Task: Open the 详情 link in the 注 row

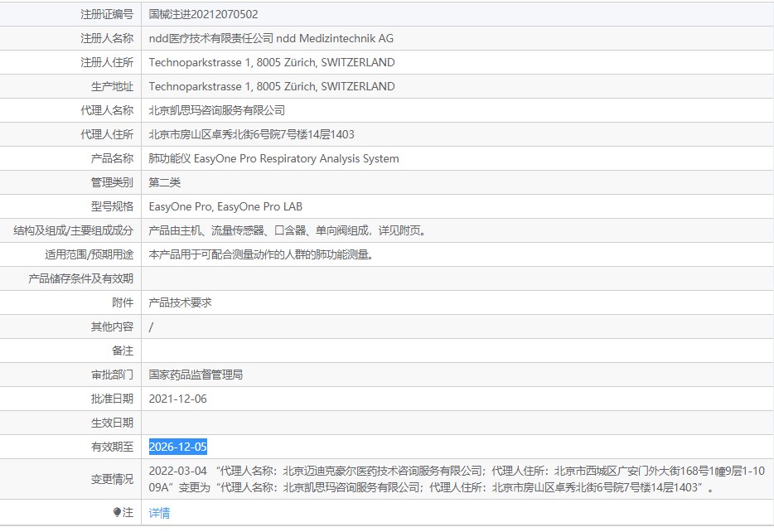Action: coord(159,513)
